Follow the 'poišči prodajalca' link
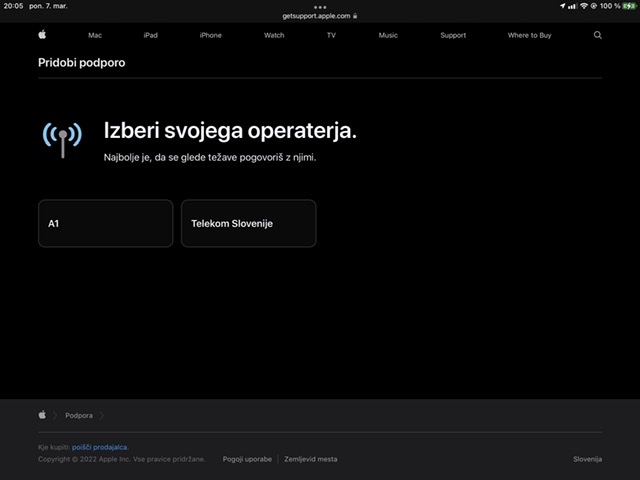This screenshot has height=480, width=640. pos(100,447)
